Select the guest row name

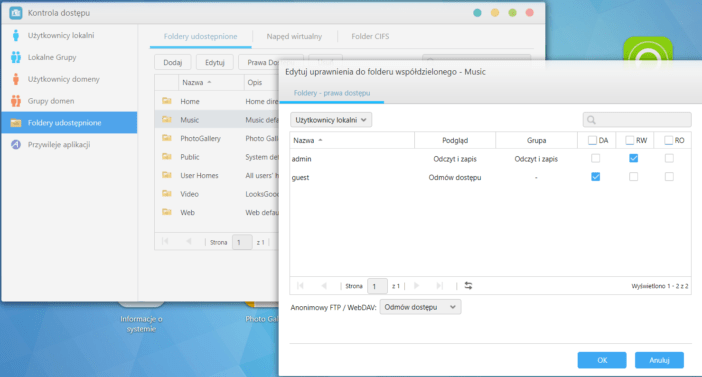300,177
